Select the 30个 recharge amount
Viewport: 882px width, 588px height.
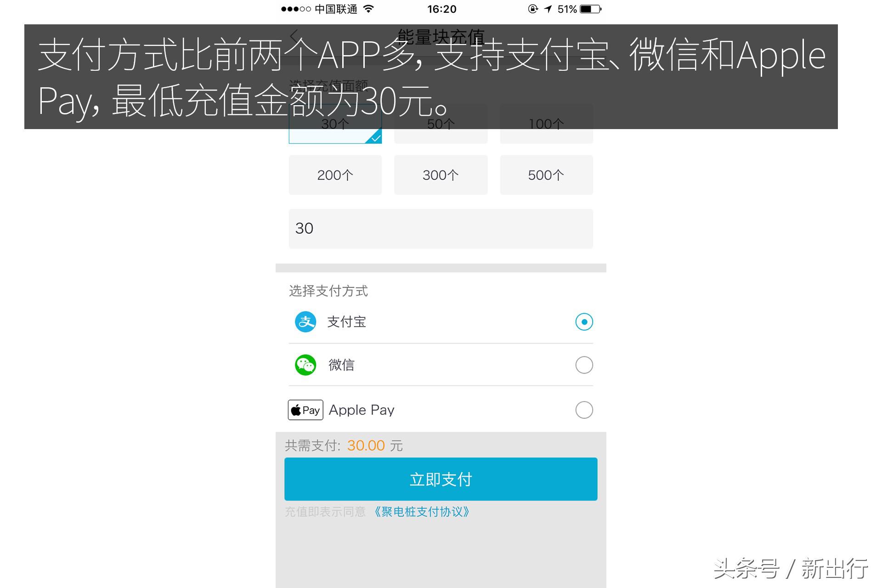click(x=334, y=123)
